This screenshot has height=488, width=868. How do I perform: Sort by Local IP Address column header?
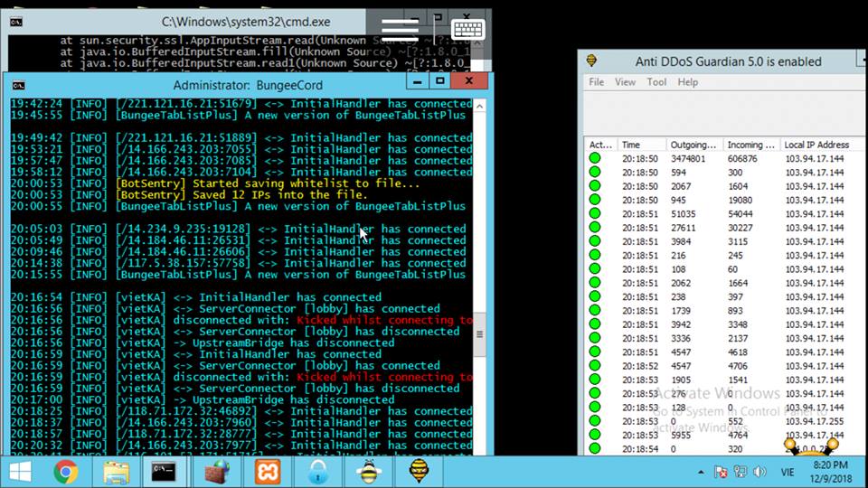(x=822, y=145)
